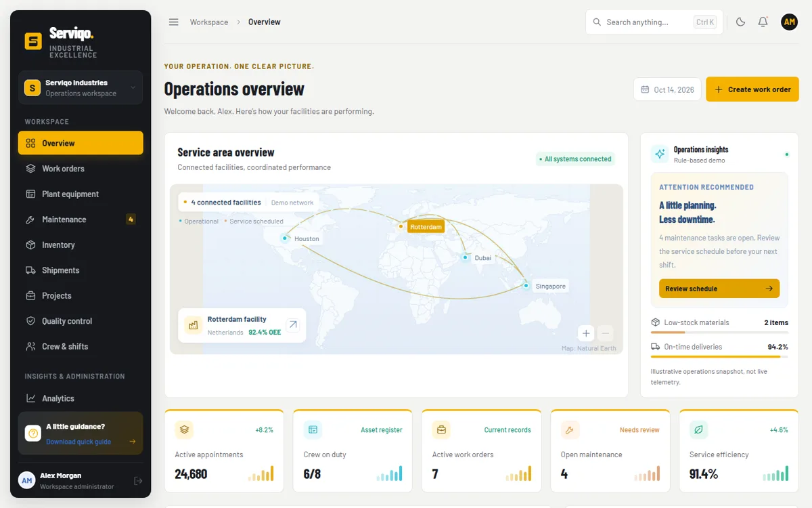This screenshot has height=508, width=812.
Task: Click the Service efficiency leaf icon
Action: (698, 429)
